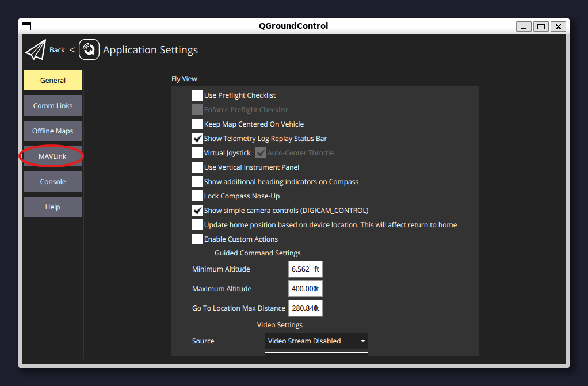This screenshot has height=386, width=588.
Task: Open the Console tab
Action: point(52,182)
